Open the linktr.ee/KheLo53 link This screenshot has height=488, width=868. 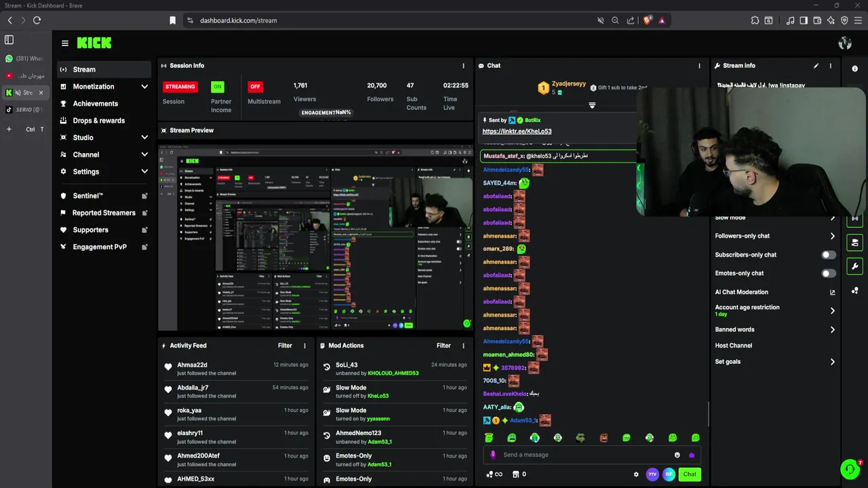[x=517, y=131]
